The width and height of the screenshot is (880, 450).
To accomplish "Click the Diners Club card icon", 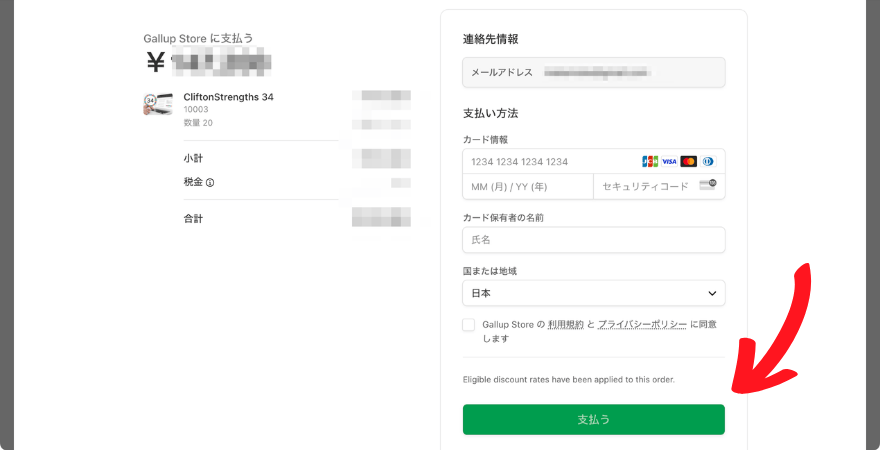I will (708, 162).
